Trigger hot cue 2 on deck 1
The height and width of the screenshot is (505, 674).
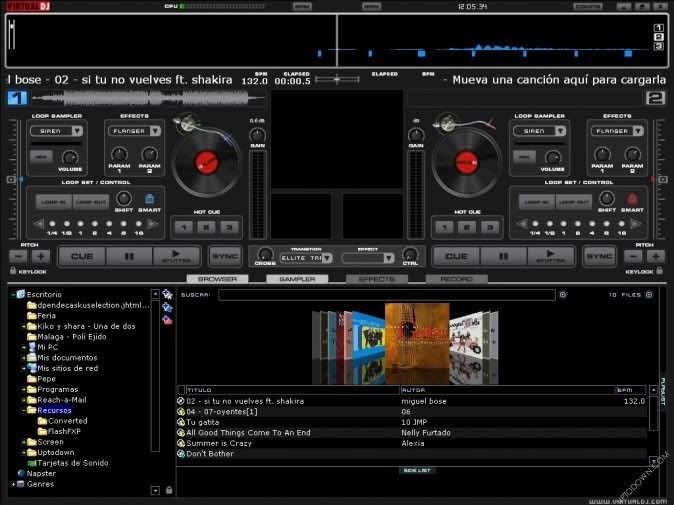pos(207,227)
